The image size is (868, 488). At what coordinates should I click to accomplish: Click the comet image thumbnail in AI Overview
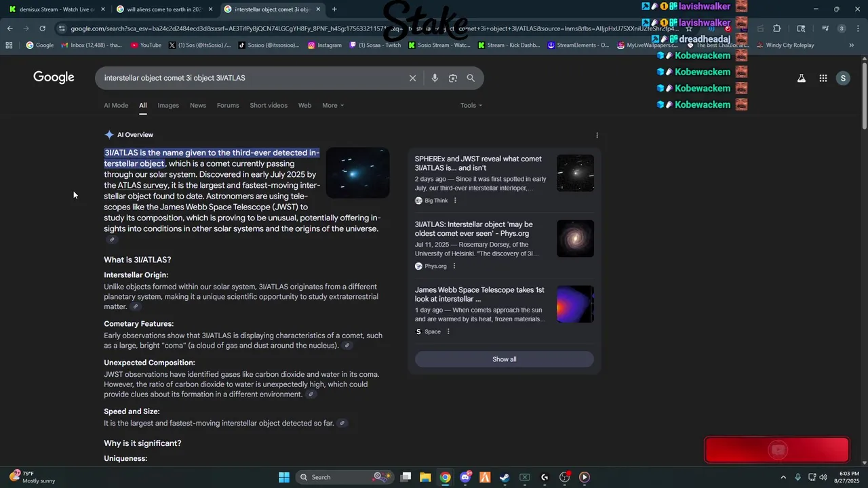pos(357,173)
